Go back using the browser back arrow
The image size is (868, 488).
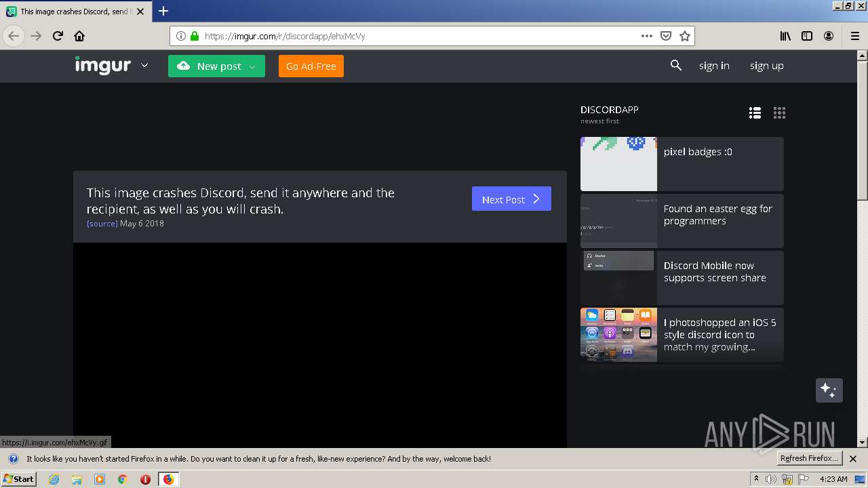[14, 36]
